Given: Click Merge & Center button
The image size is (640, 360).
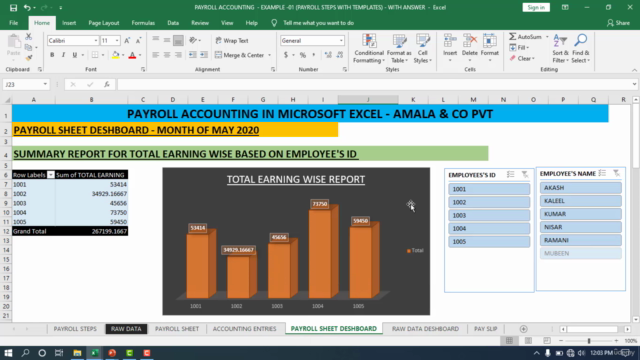Looking at the screenshot, I should 240,55.
